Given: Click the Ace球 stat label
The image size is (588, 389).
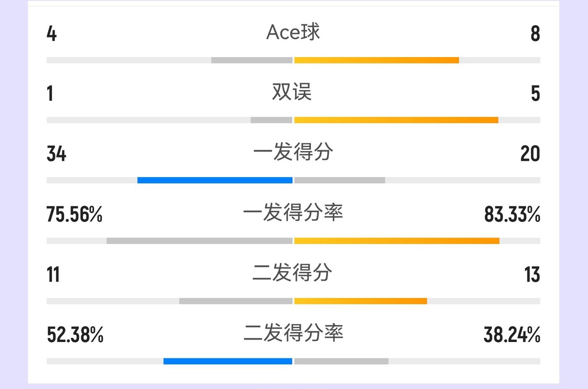Looking at the screenshot, I should click(293, 32).
